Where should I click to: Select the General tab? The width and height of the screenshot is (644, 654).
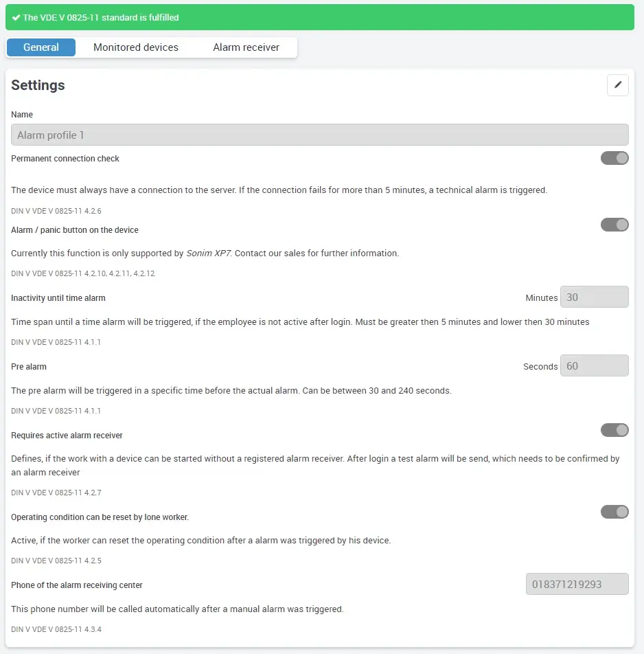[41, 47]
